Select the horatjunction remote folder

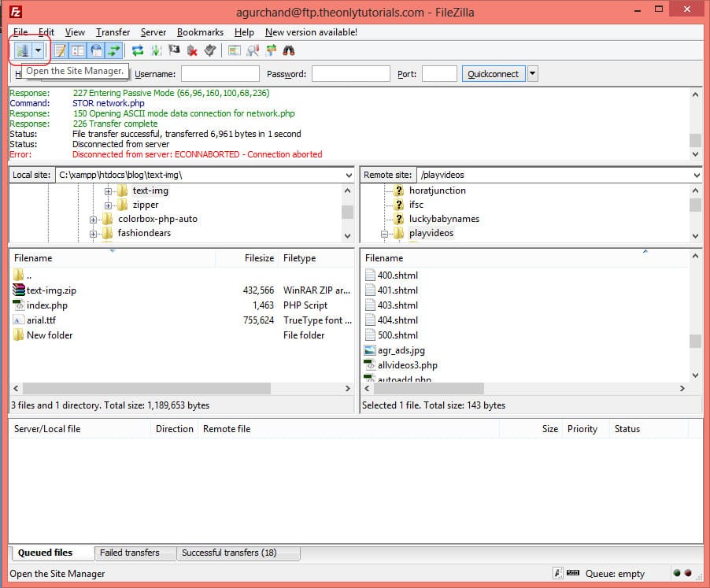[x=438, y=190]
